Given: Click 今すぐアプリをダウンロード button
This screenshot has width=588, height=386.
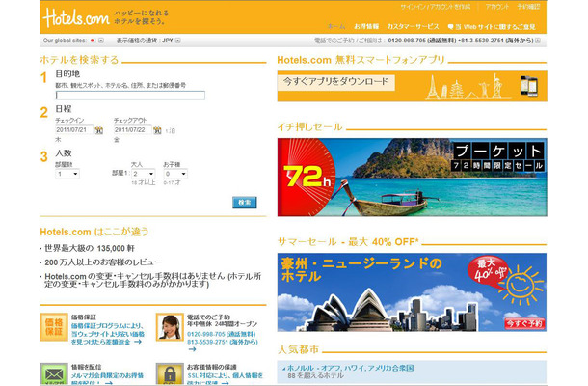Looking at the screenshot, I should [336, 81].
